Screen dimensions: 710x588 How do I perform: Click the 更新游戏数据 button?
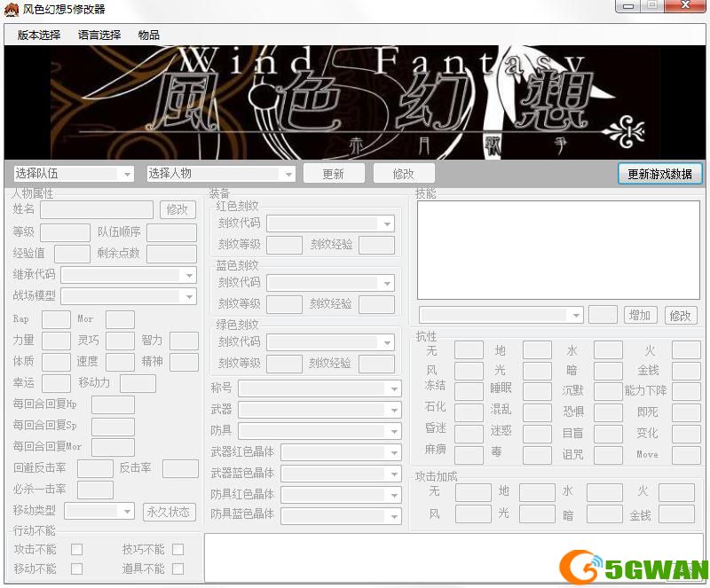coord(659,174)
